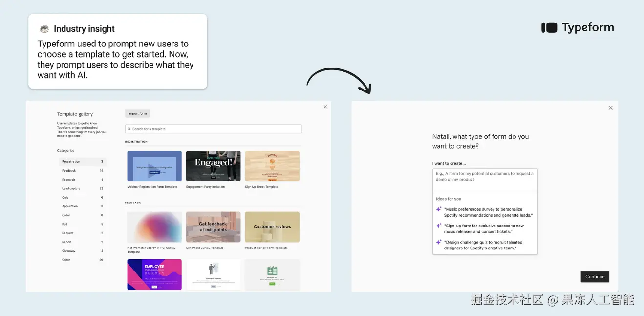Click the 'Engagement Party Invitation' caption
Image resolution: width=644 pixels, height=316 pixels.
coord(205,187)
